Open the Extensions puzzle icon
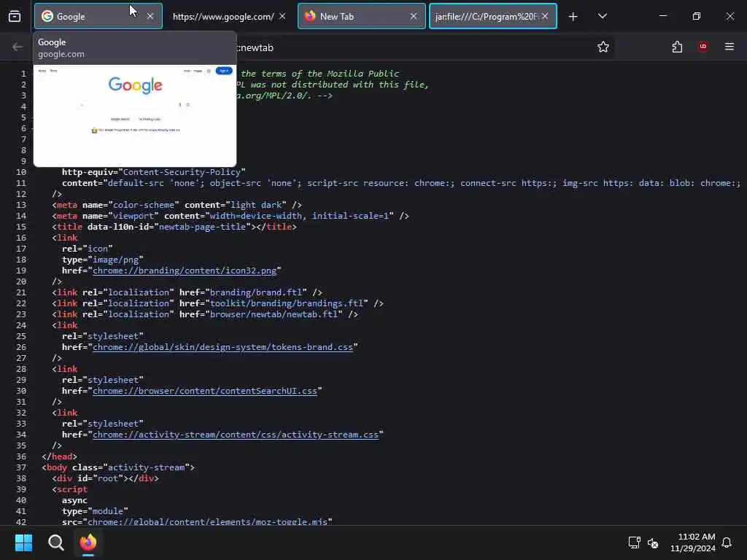The height and width of the screenshot is (560, 747). click(x=677, y=47)
